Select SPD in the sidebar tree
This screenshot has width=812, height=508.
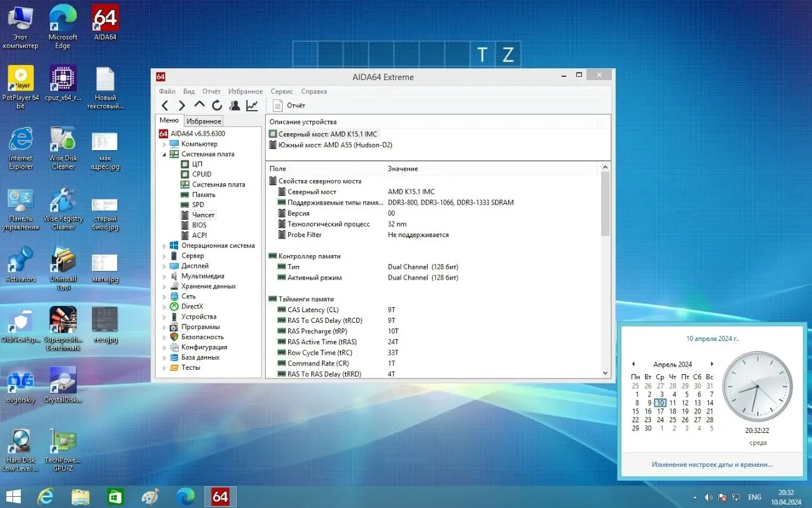pos(198,205)
